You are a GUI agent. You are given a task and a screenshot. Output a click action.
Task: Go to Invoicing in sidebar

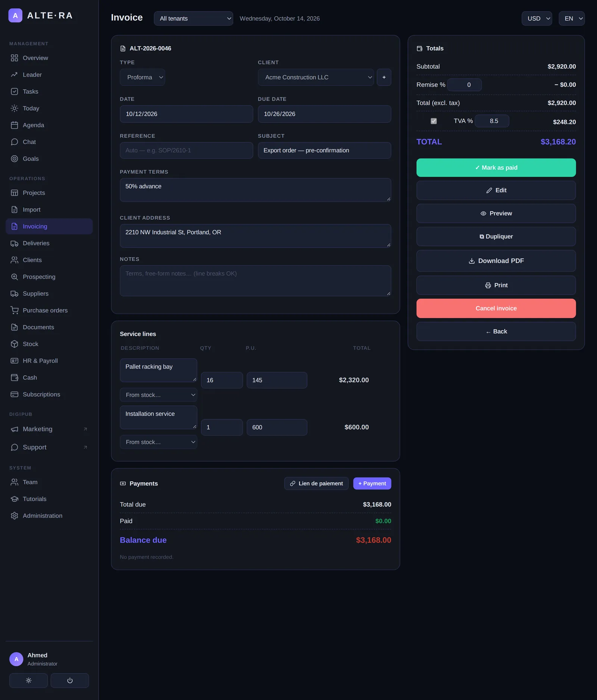49,226
